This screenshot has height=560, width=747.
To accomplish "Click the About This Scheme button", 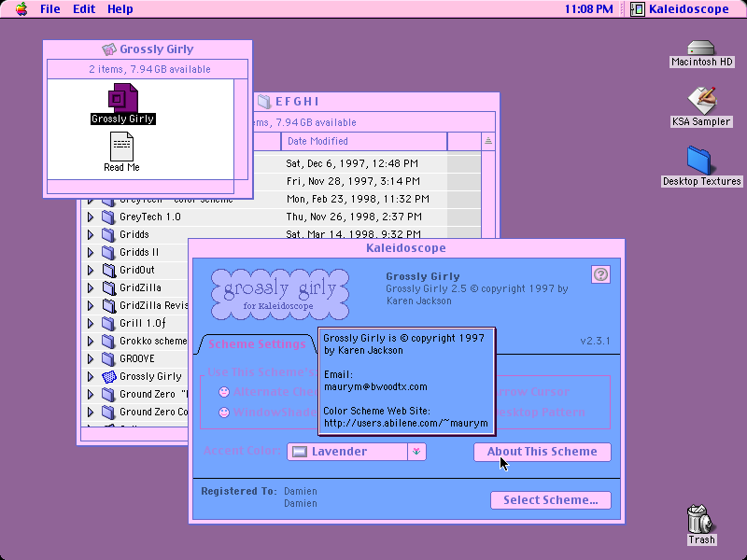I will pos(543,452).
